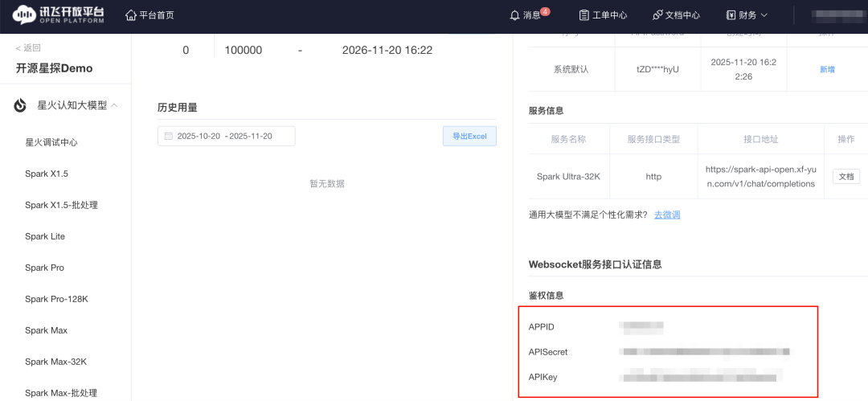Open the platform home page icon
The width and height of the screenshot is (868, 401).
[x=131, y=15]
